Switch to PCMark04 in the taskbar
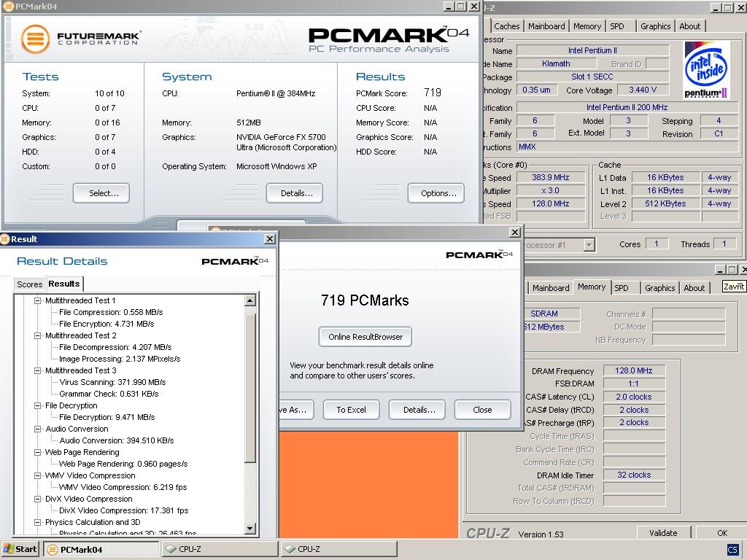 pyautogui.click(x=101, y=549)
